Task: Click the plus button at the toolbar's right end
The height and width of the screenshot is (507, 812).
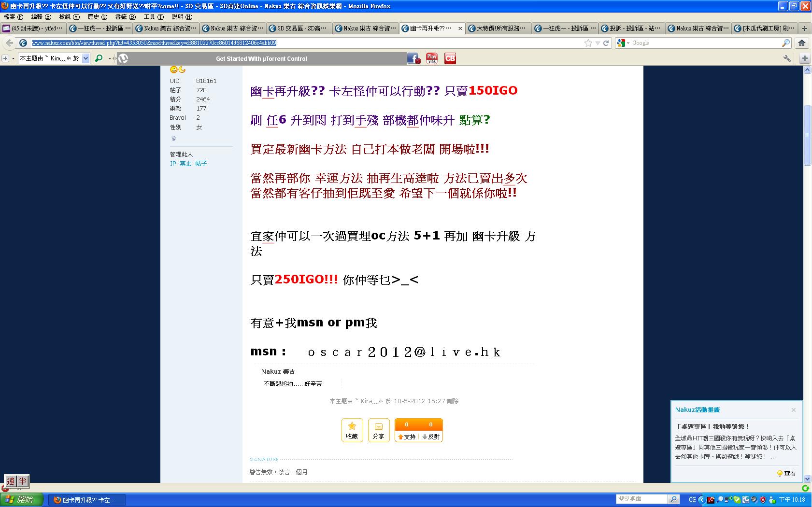Action: 805,58
